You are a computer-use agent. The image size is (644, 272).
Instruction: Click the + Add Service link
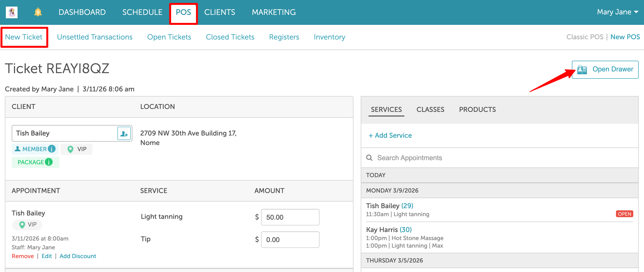pos(390,136)
